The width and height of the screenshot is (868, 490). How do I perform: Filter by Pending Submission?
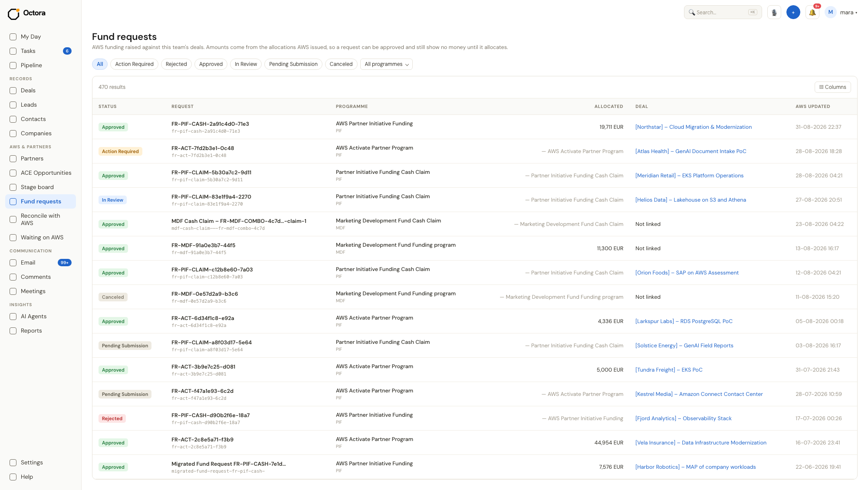click(x=293, y=64)
